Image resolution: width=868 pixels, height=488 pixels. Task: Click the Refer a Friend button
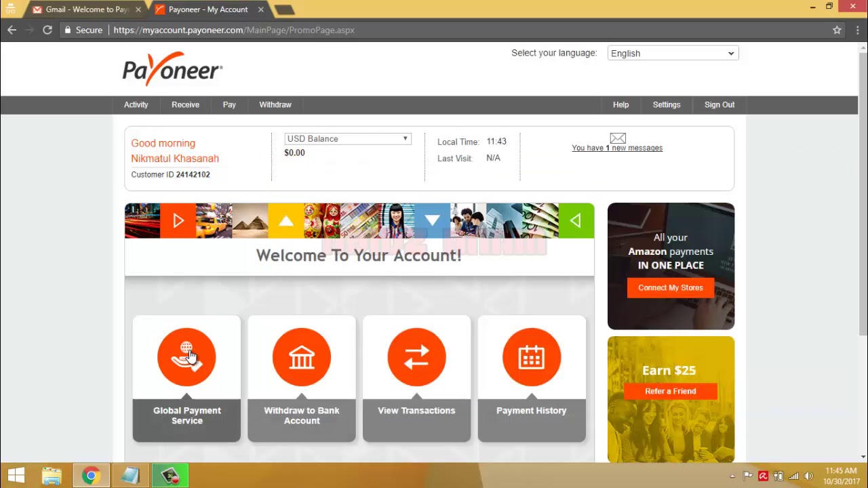pos(671,391)
